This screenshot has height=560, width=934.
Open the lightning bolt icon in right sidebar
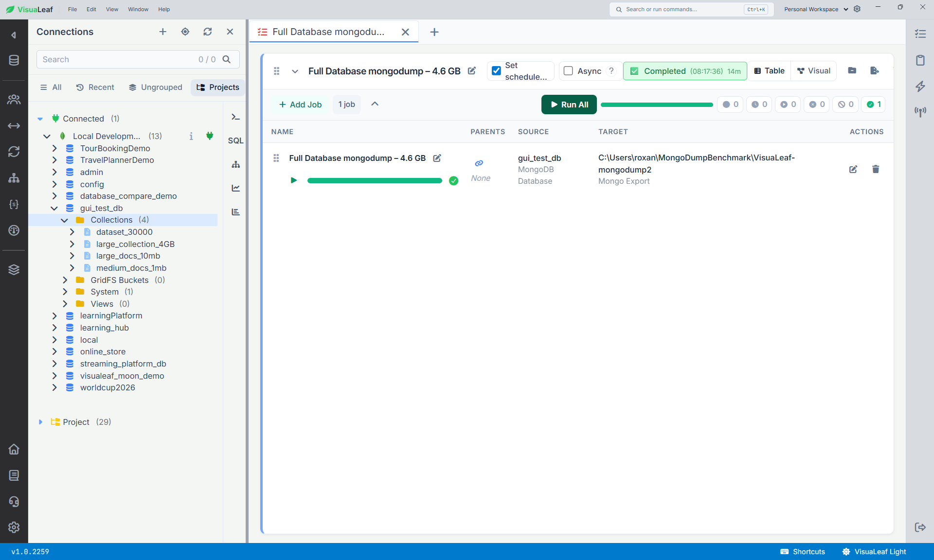(x=920, y=87)
